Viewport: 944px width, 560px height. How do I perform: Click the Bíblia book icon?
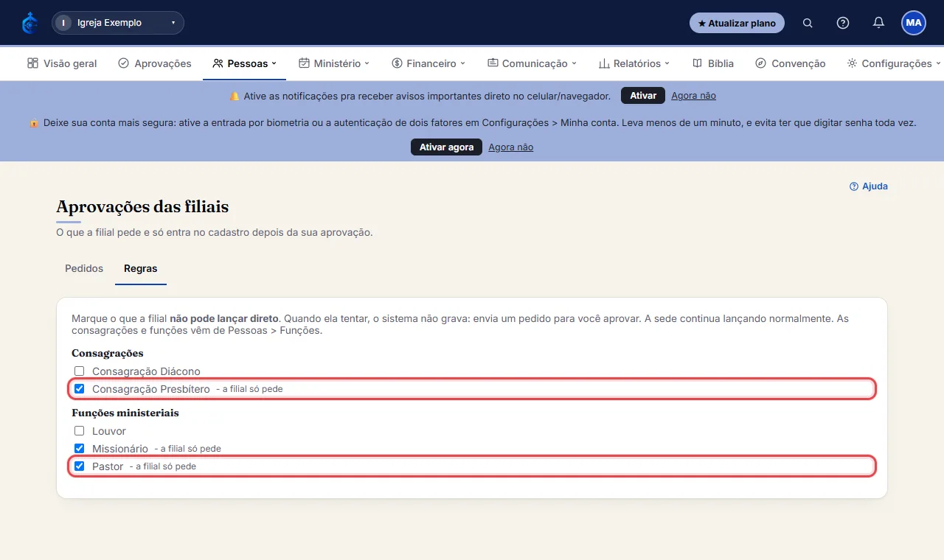(x=698, y=63)
